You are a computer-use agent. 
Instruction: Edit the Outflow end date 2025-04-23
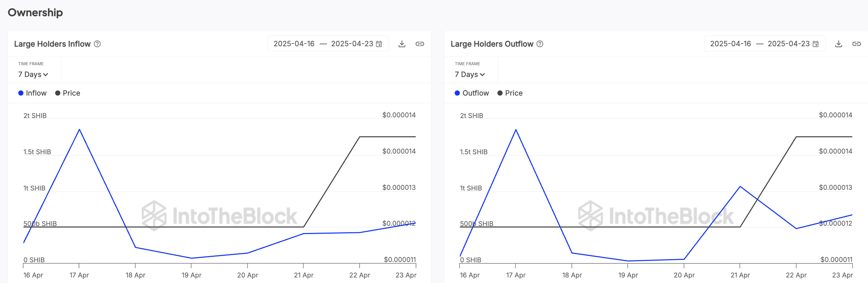pyautogui.click(x=788, y=44)
